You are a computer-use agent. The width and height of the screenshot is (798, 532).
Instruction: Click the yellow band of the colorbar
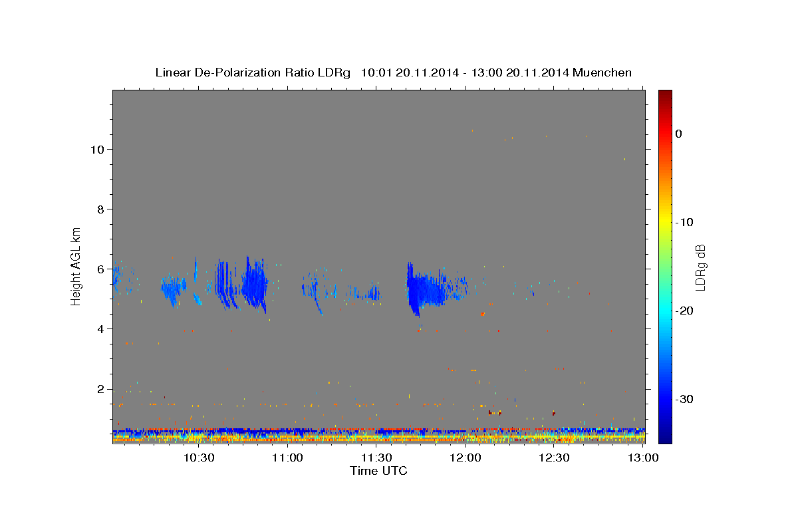click(664, 222)
